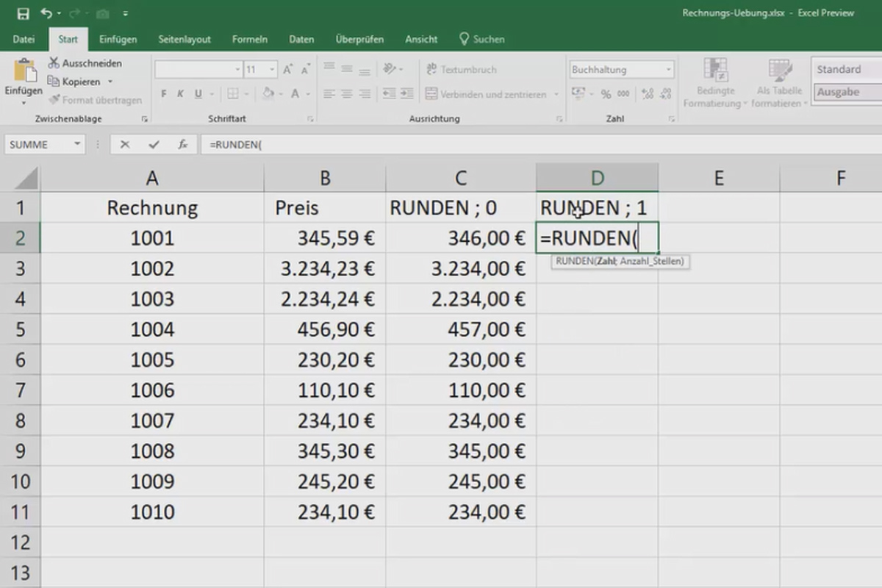Toggle underline with the U button
Image resolution: width=882 pixels, height=588 pixels.
198,93
